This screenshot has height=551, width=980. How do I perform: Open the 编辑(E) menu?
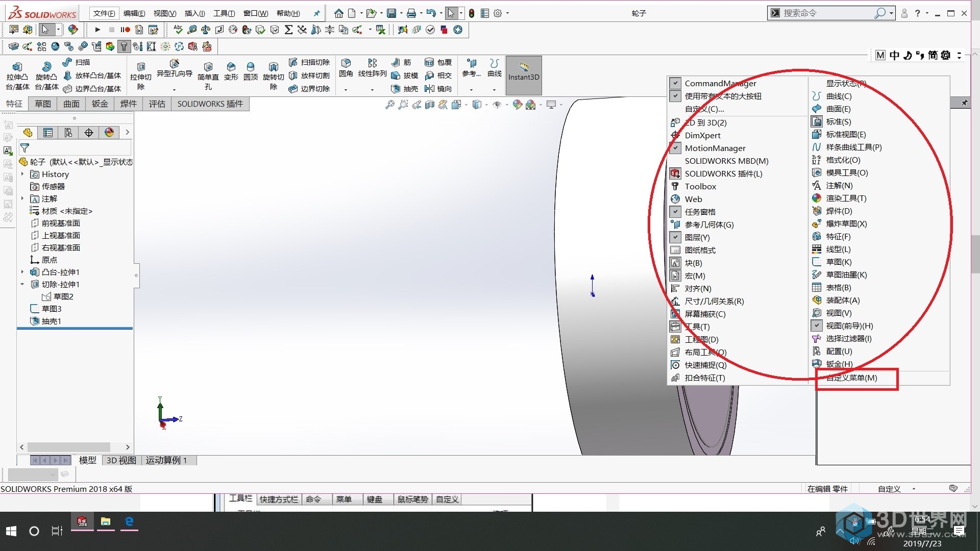coord(134,13)
